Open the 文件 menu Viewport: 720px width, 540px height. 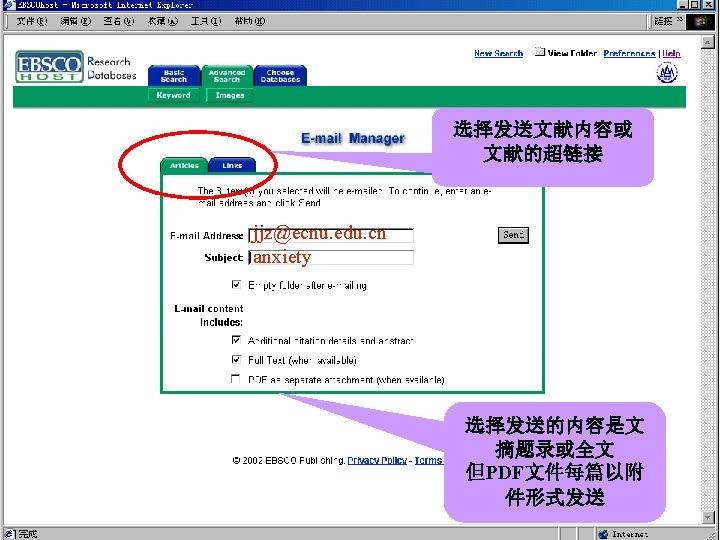tap(32, 21)
